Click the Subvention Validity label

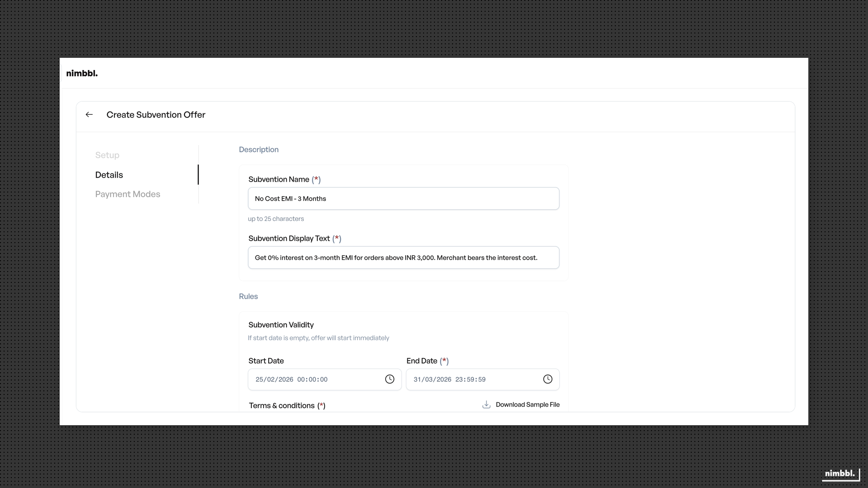pyautogui.click(x=280, y=324)
